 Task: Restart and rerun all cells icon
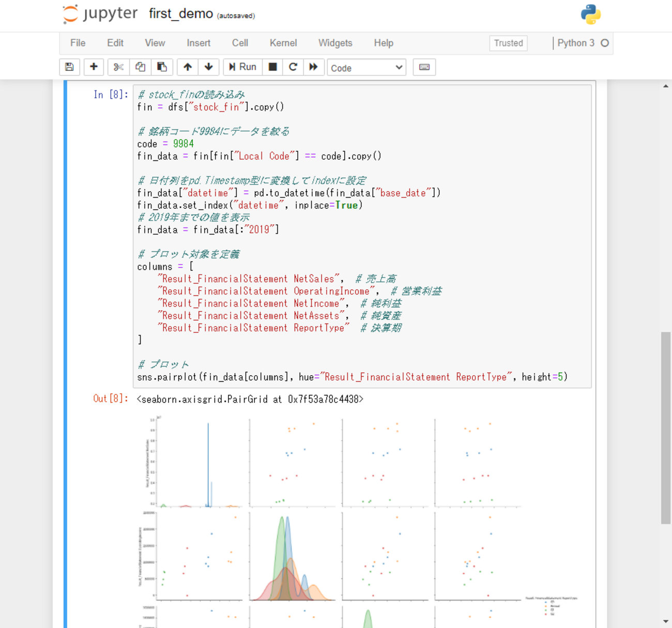(313, 67)
